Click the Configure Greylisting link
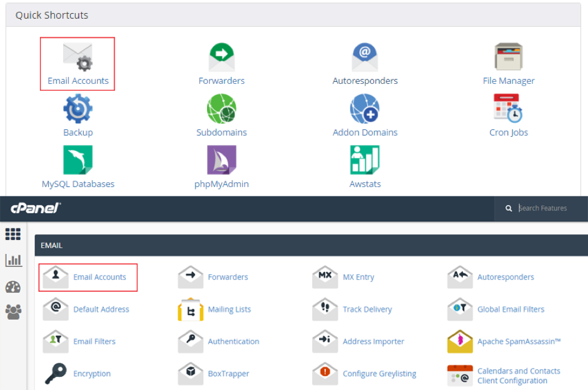 (x=379, y=374)
